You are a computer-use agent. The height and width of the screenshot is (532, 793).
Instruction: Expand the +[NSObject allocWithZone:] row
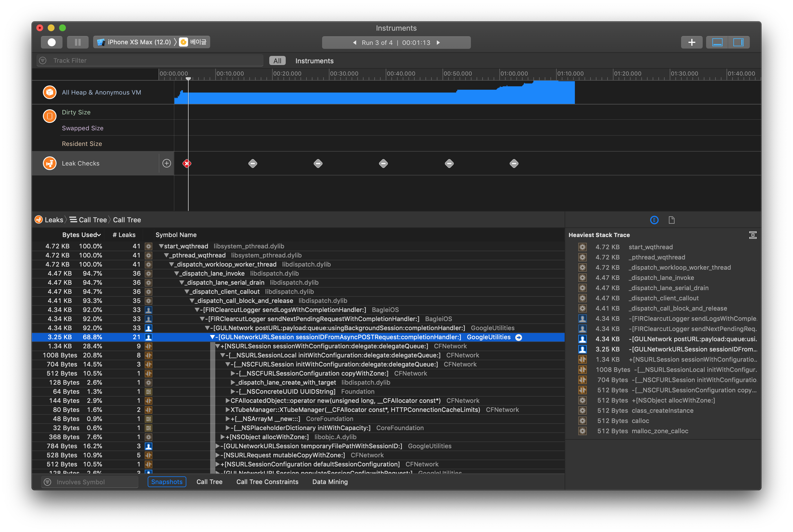223,437
